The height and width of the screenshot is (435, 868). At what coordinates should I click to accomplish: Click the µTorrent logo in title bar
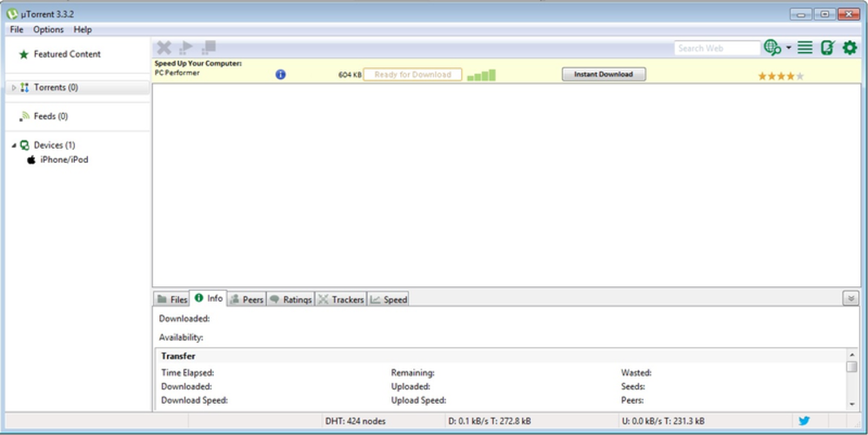pyautogui.click(x=11, y=14)
